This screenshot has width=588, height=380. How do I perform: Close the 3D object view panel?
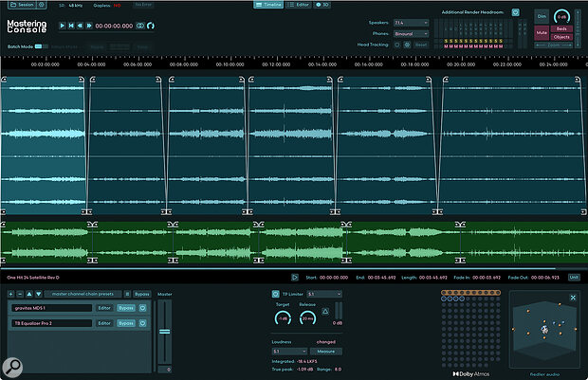coord(573,298)
